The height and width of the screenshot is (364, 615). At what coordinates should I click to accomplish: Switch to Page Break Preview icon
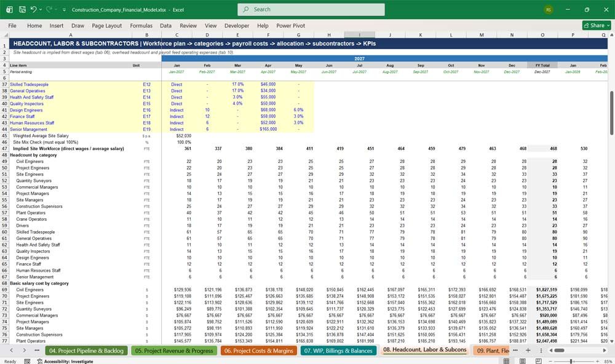point(539,362)
